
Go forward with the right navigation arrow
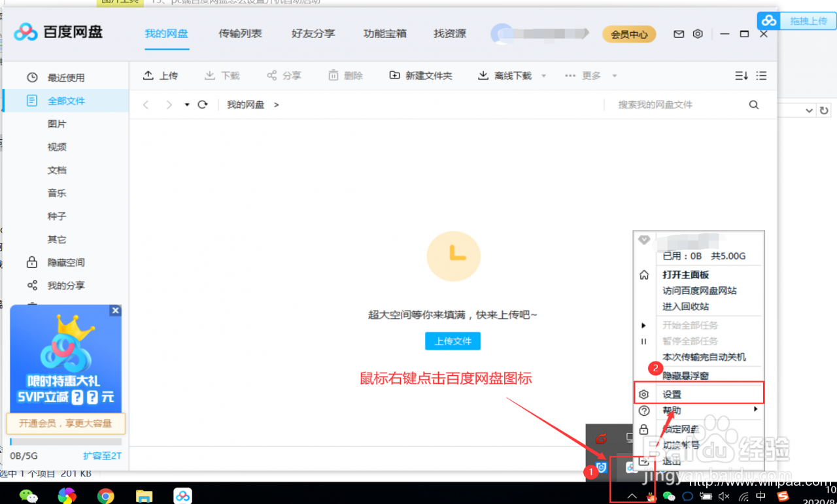(169, 105)
